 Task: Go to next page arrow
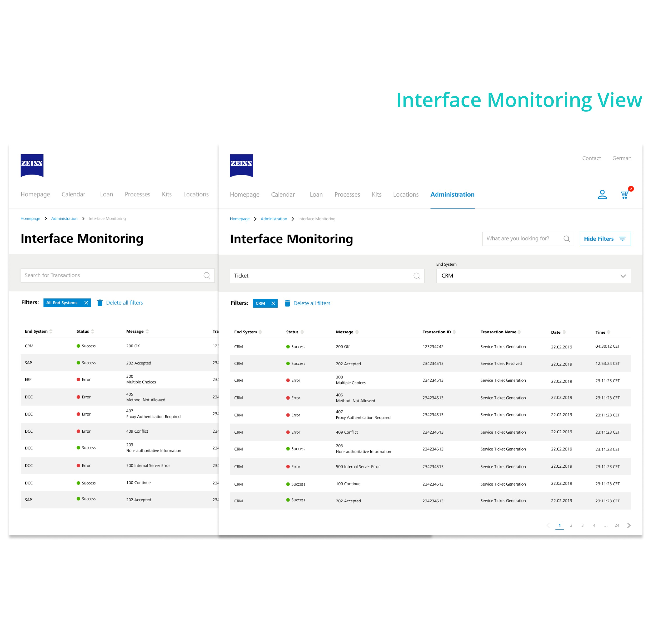[x=628, y=525]
